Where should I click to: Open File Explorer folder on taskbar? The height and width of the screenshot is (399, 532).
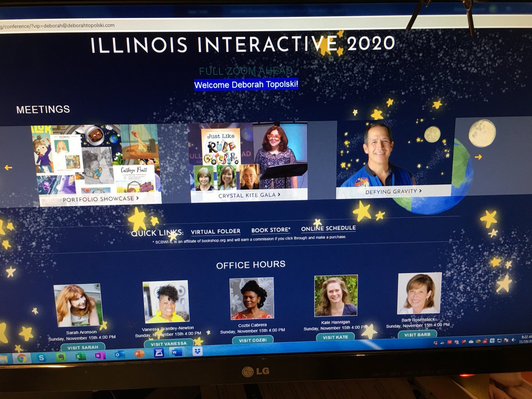(x=4, y=359)
